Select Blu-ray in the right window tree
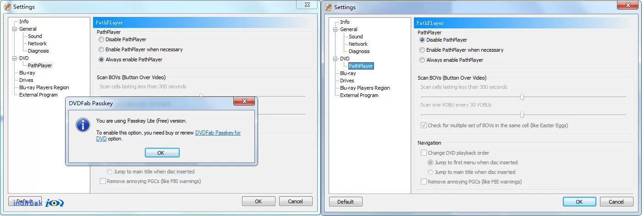The height and width of the screenshot is (216, 644). click(348, 73)
